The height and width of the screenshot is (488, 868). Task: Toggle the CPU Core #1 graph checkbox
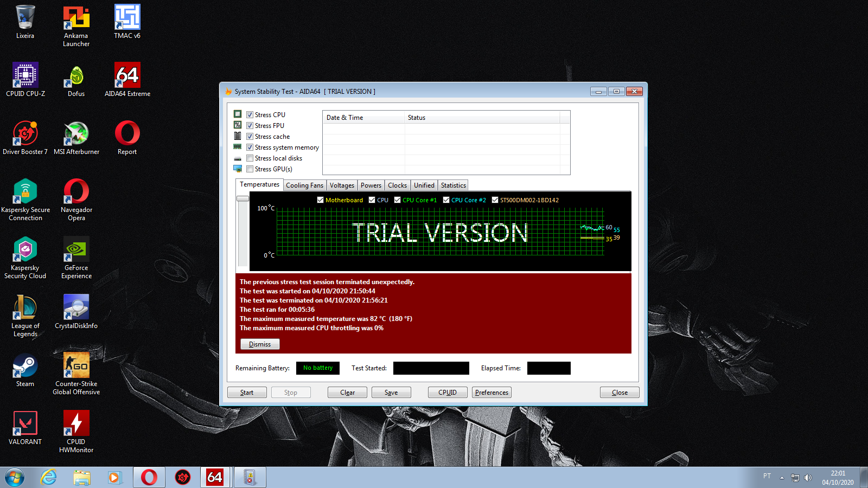(x=397, y=200)
